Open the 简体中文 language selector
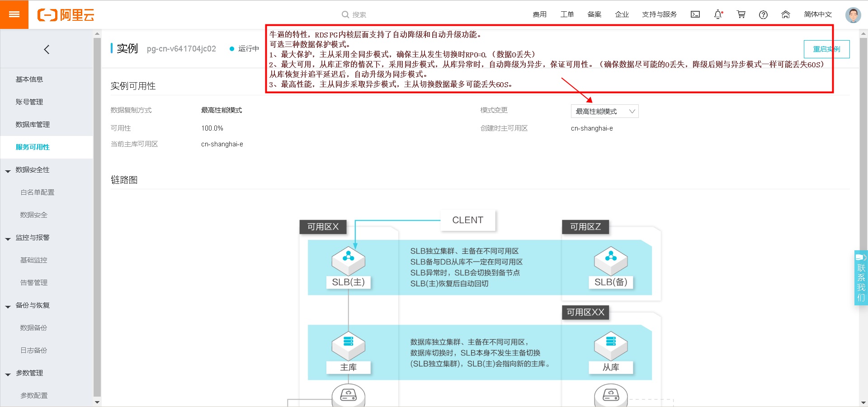The image size is (868, 407). (x=818, y=14)
